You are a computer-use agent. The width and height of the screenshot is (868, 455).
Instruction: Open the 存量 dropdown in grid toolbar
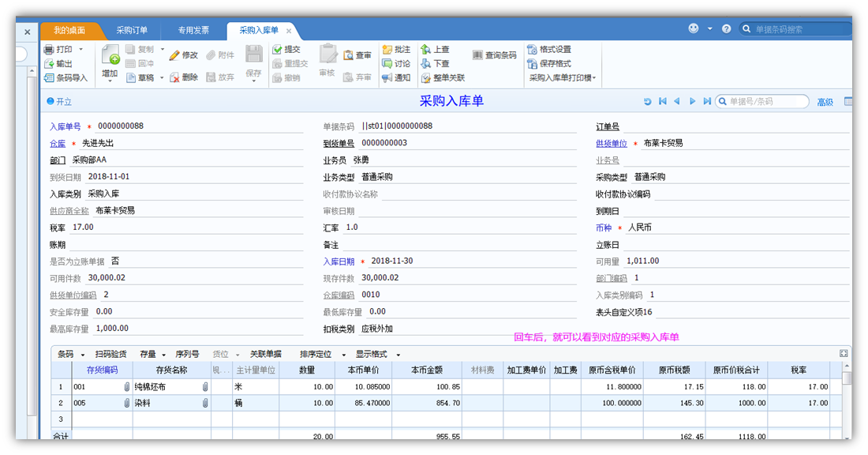coord(164,355)
